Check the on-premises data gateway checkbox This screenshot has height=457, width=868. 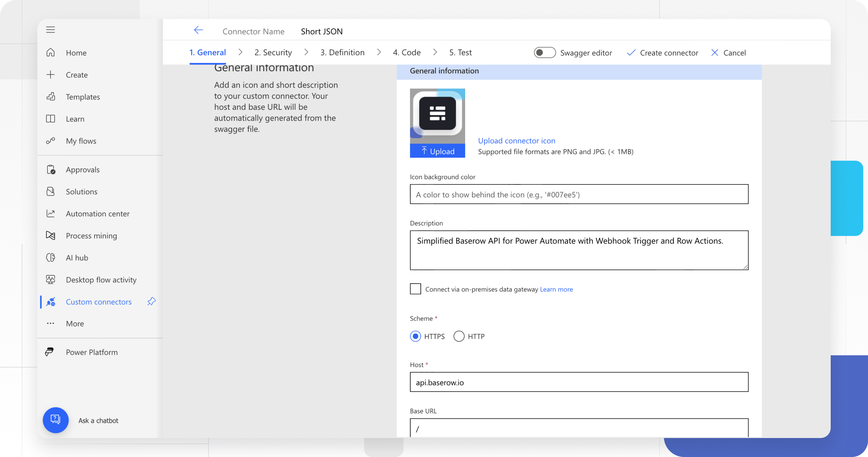pos(415,289)
